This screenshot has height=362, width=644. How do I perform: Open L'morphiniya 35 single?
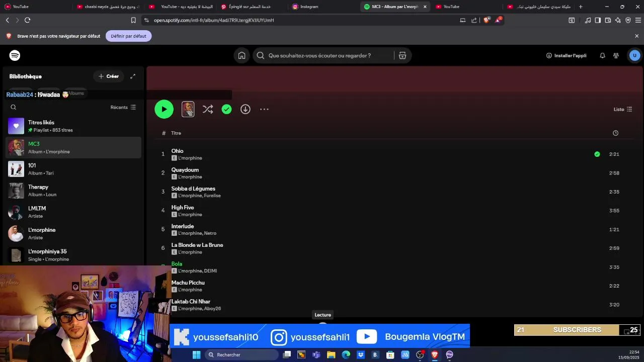[73, 255]
